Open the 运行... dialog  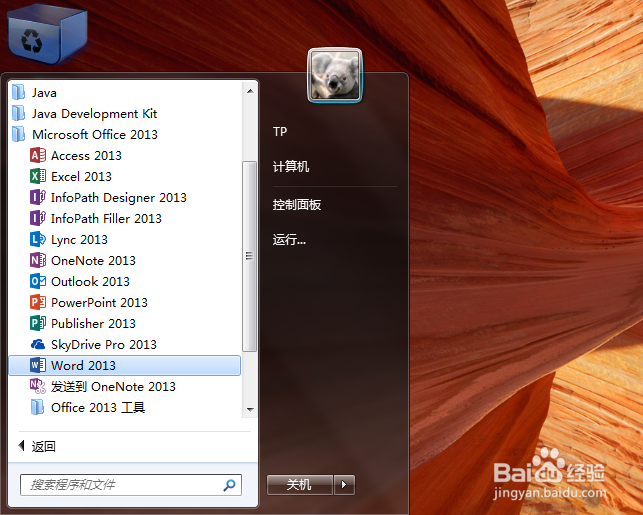click(289, 239)
